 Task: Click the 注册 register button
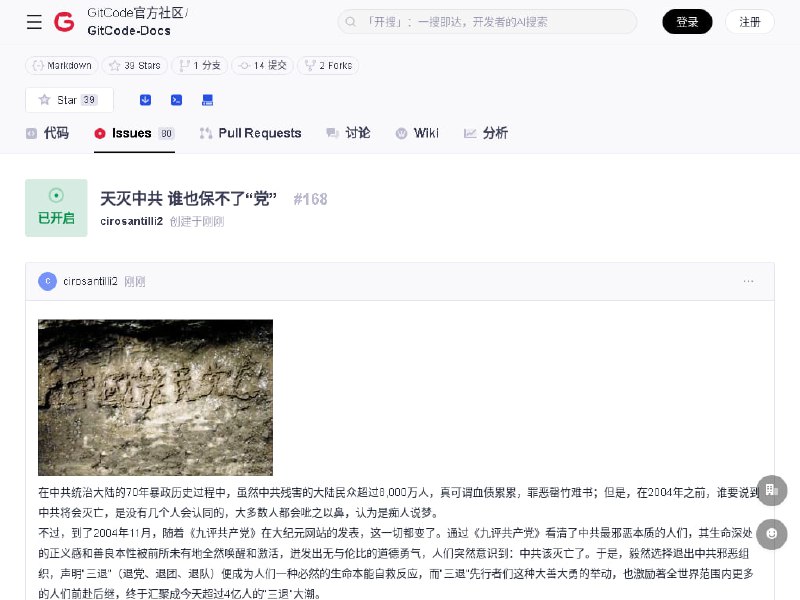(x=750, y=22)
